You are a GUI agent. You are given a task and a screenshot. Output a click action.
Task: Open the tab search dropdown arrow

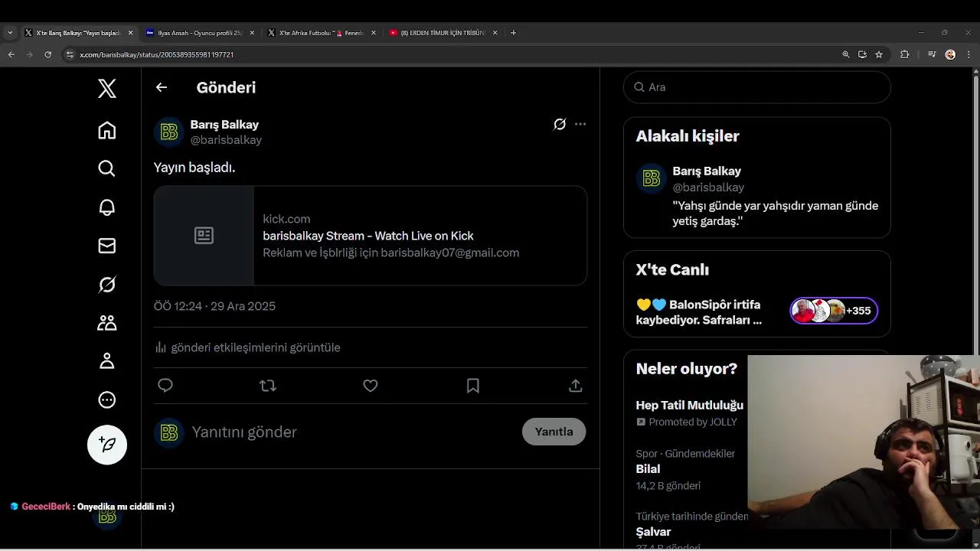[10, 33]
